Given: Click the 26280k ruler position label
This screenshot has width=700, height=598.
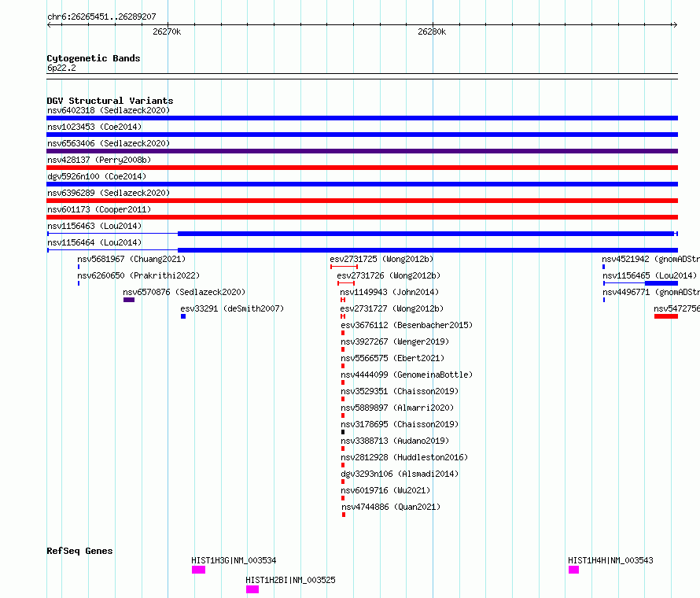Looking at the screenshot, I should pyautogui.click(x=432, y=31).
